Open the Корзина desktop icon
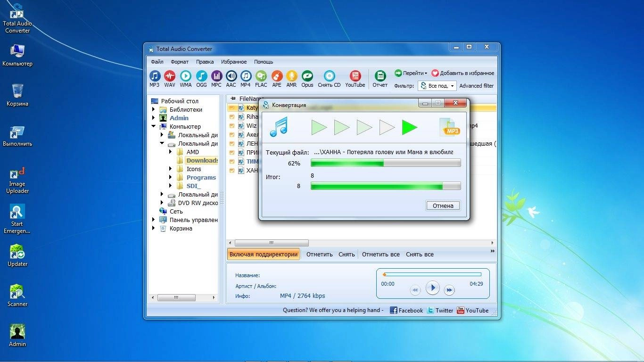The width and height of the screenshot is (644, 362). point(17,95)
